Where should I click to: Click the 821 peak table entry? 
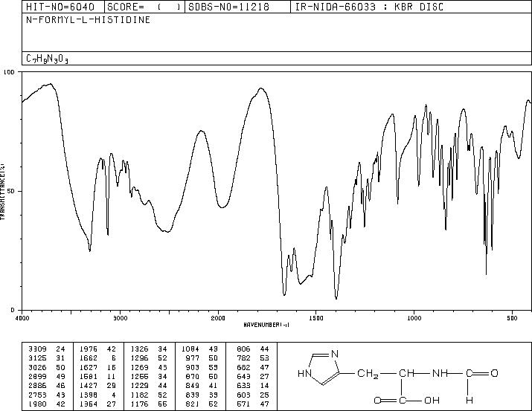click(x=202, y=404)
